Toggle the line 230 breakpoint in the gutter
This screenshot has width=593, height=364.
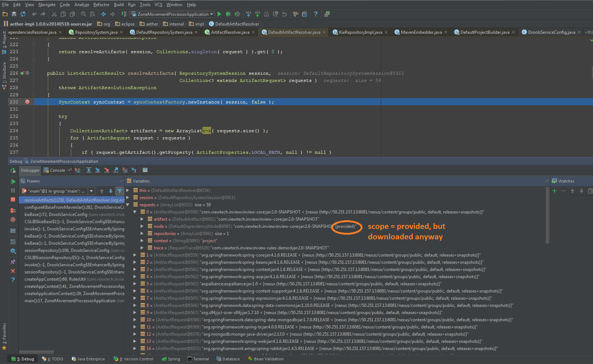pos(27,102)
